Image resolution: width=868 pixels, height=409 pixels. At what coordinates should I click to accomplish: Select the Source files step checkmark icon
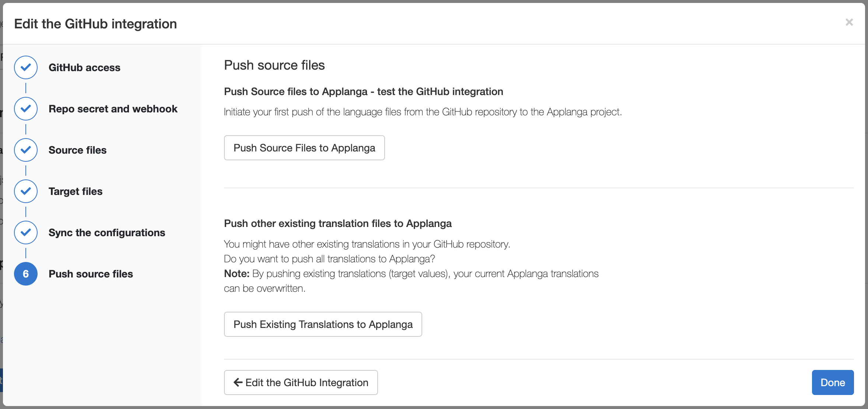click(x=26, y=150)
